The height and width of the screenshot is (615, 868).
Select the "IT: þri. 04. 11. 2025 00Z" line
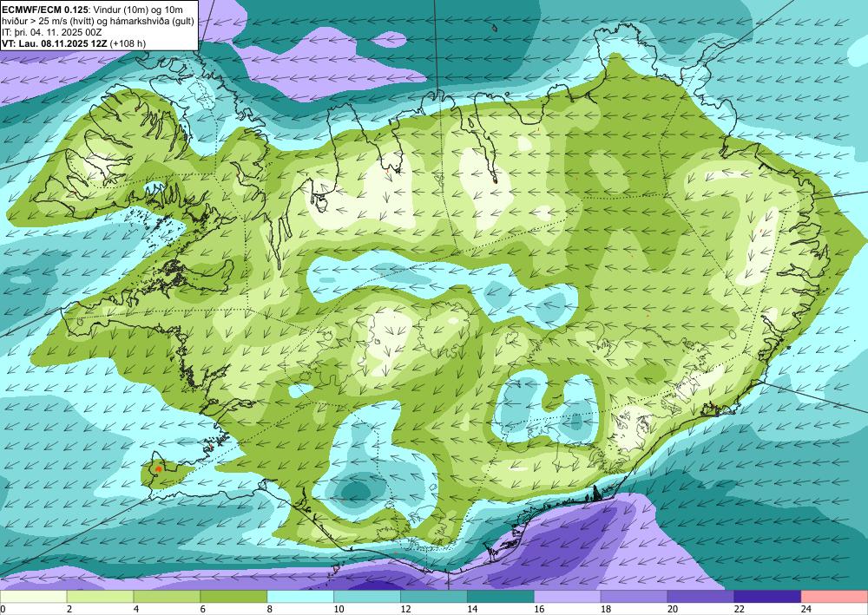coord(53,32)
